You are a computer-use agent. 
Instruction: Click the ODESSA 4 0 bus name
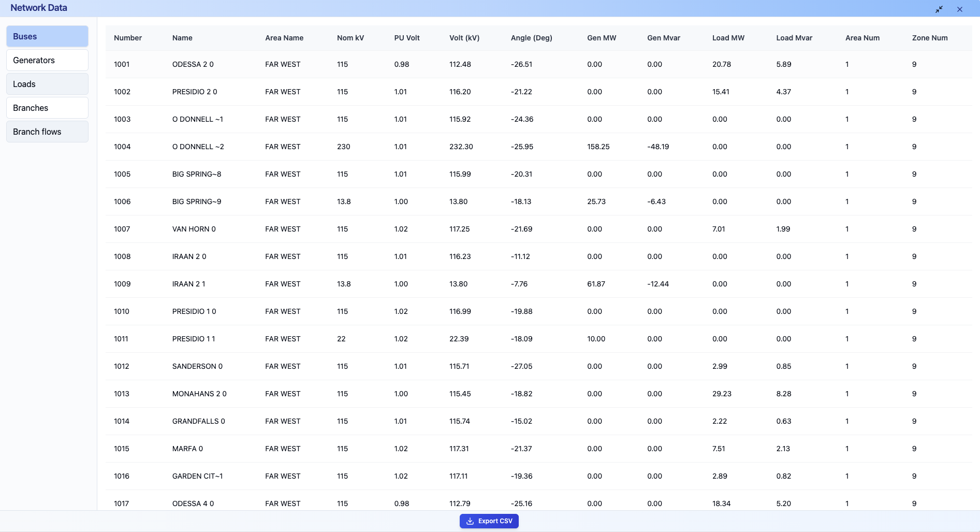pos(193,504)
